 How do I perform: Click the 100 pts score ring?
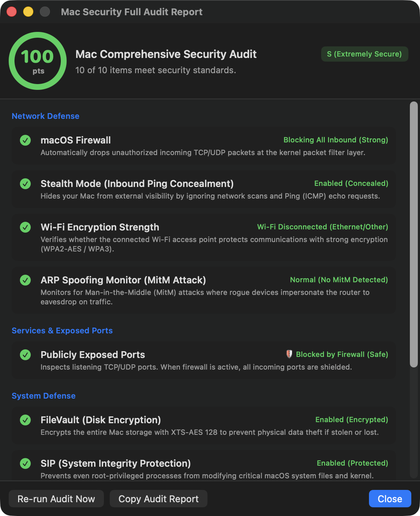pos(38,61)
